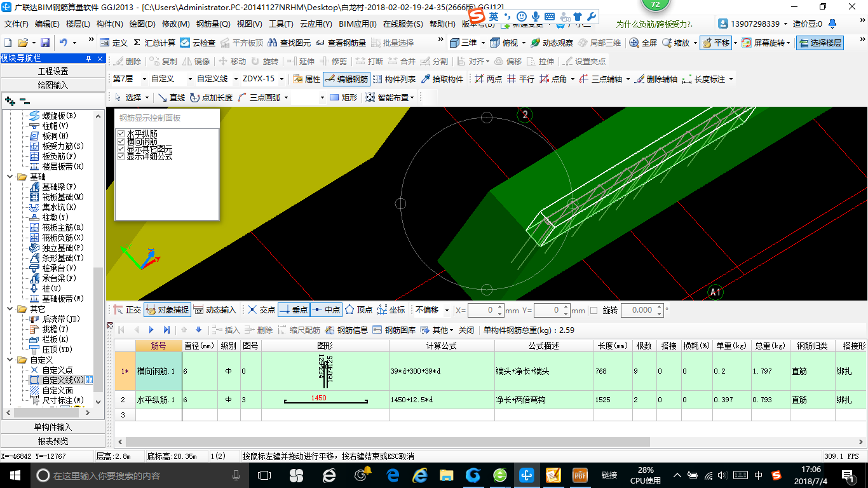Click horizontal scrollbar under rebar table
This screenshot has width=868, height=488.
point(388,442)
